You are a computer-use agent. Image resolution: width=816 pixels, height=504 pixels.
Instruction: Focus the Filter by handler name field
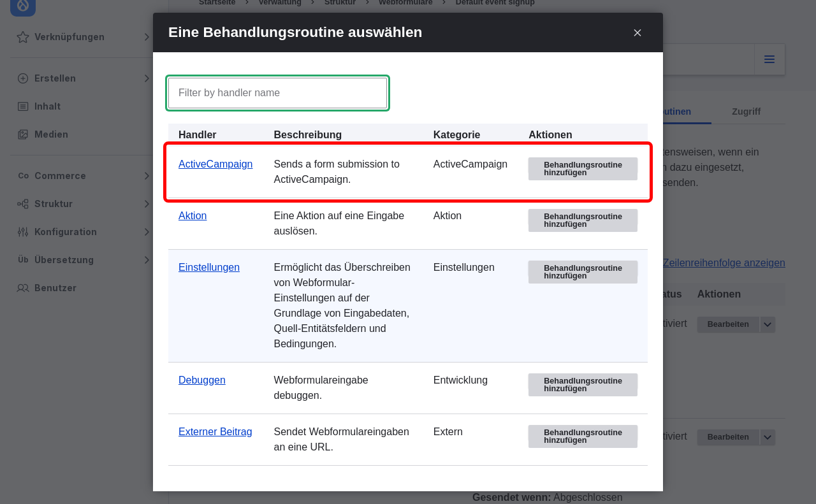coord(278,93)
